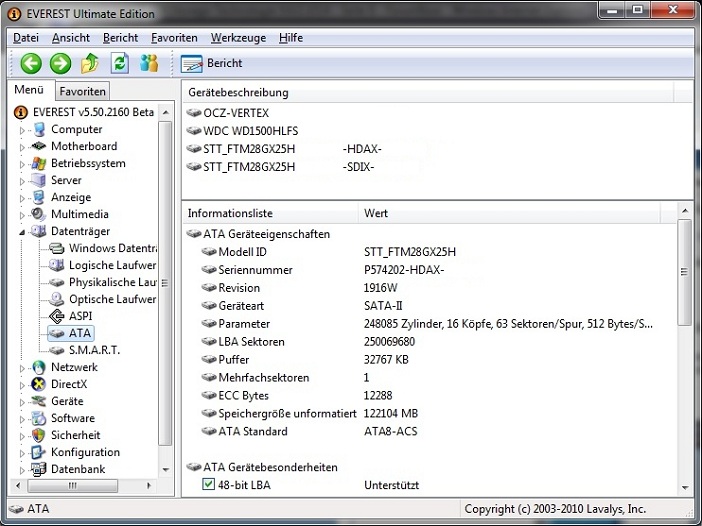Viewport: 702px width, 526px height.
Task: Select the Betriebssystem Windows flag icon
Action: click(x=39, y=163)
